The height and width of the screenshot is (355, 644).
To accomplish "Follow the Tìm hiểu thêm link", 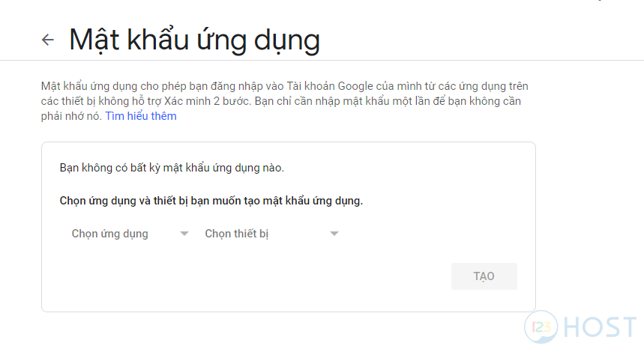I will pos(141,116).
